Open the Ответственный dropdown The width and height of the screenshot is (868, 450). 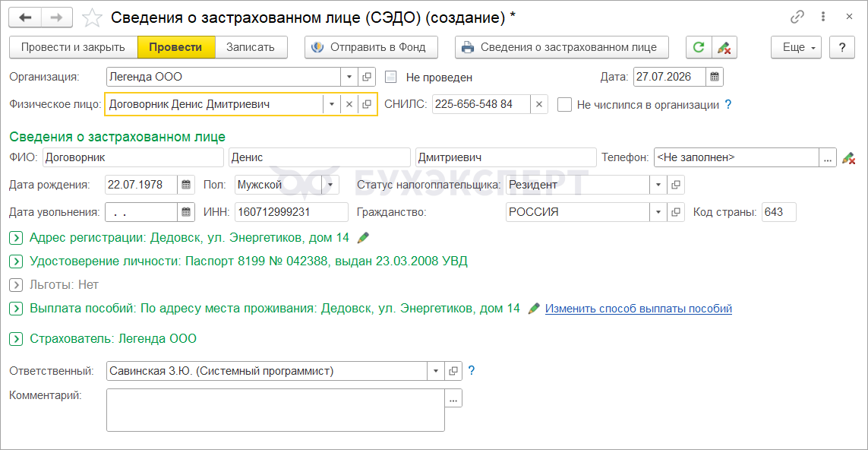coord(436,370)
